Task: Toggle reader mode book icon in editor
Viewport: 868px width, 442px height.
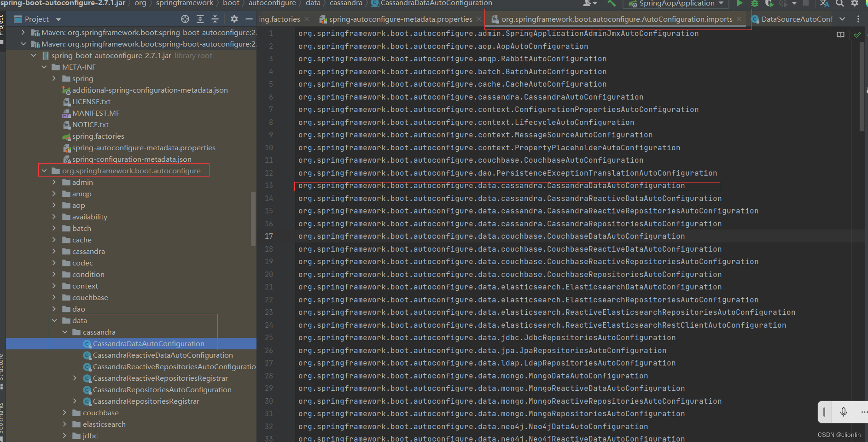Action: click(x=840, y=35)
